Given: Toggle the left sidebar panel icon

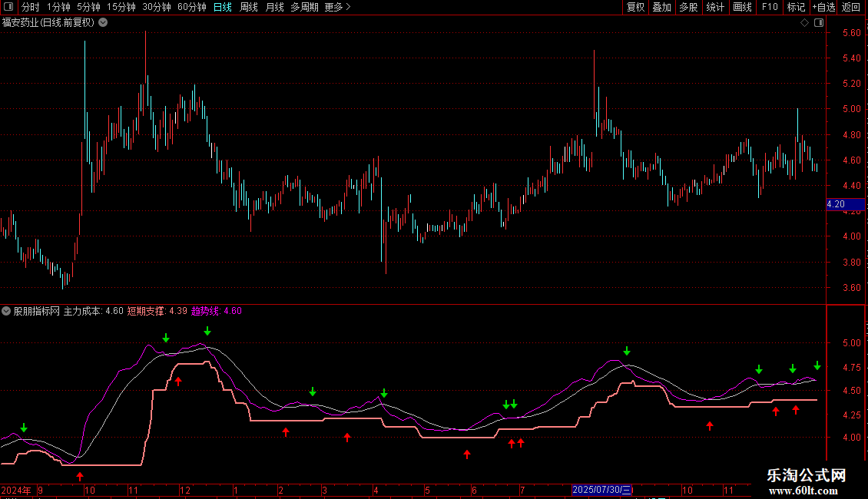Looking at the screenshot, I should (x=8, y=7).
